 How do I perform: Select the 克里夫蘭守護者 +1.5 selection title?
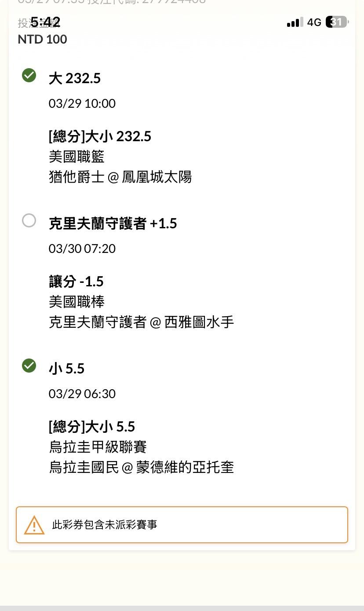coord(113,223)
